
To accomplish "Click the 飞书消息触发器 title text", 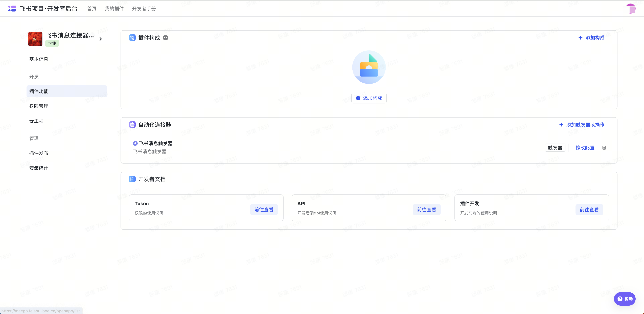I will [156, 143].
